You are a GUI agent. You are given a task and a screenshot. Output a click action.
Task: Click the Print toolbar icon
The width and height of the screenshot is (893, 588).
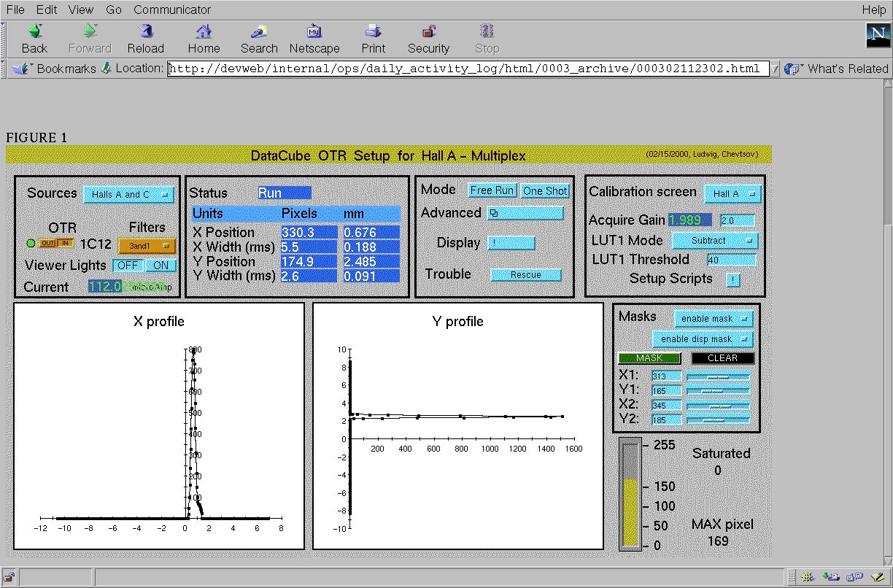point(373,32)
